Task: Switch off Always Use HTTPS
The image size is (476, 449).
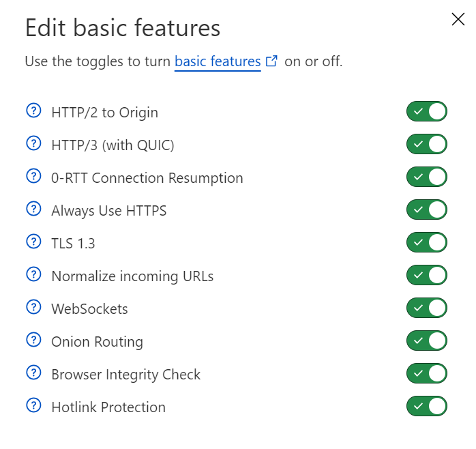Action: pos(427,209)
